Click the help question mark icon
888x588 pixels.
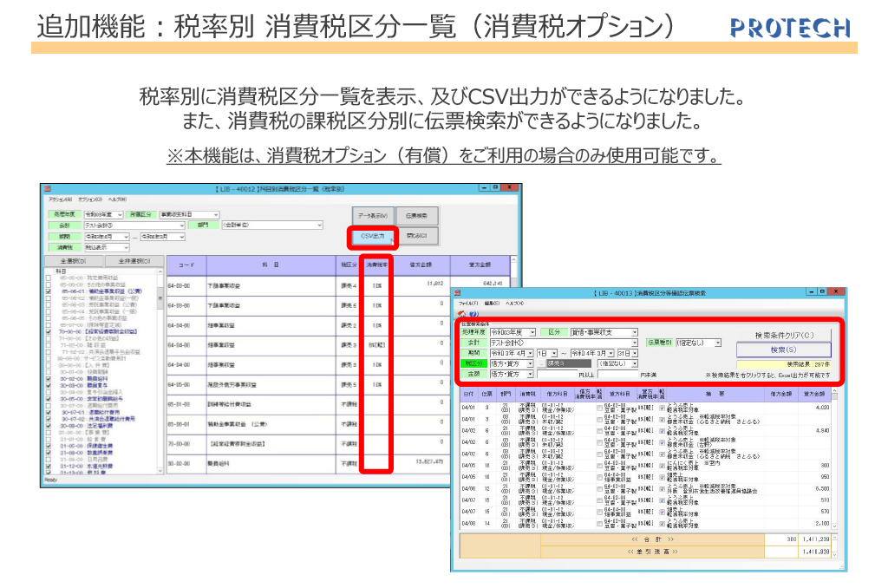coord(475,314)
